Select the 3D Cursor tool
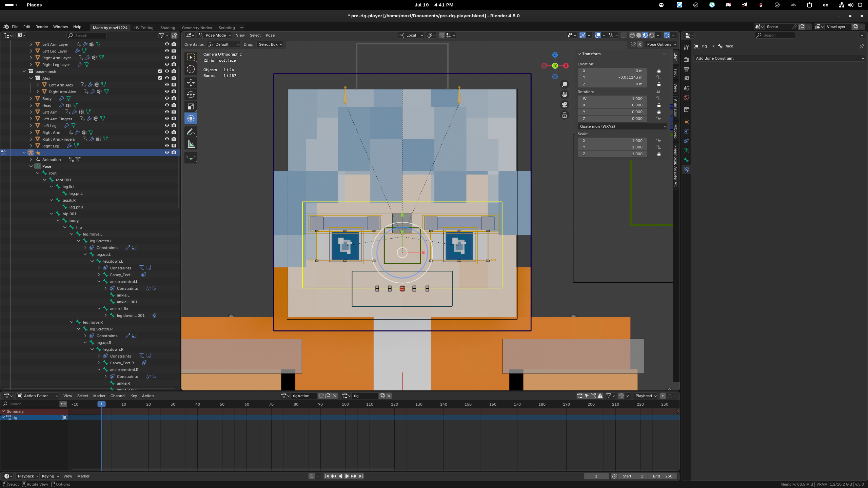 [191, 69]
